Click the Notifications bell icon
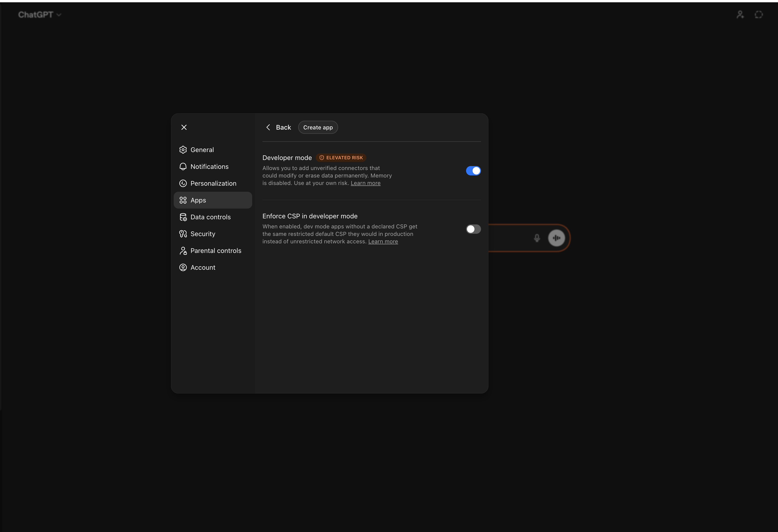The image size is (778, 532). tap(183, 167)
